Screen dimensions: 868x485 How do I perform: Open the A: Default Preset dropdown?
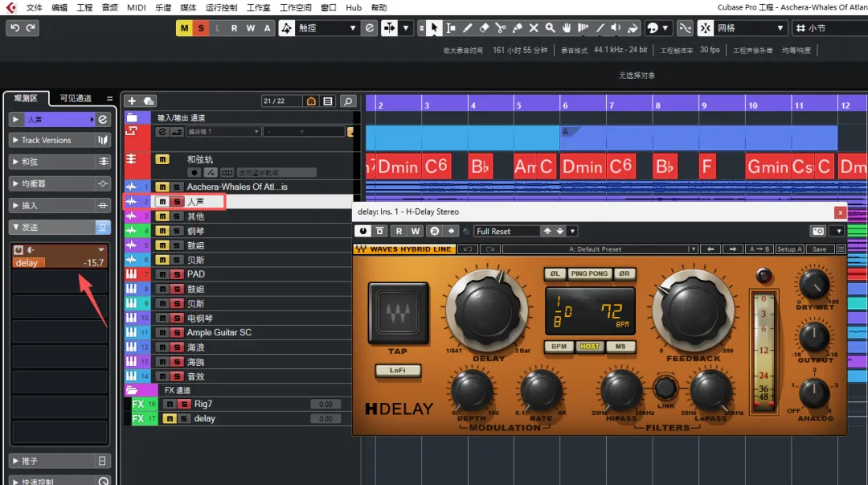click(x=600, y=249)
